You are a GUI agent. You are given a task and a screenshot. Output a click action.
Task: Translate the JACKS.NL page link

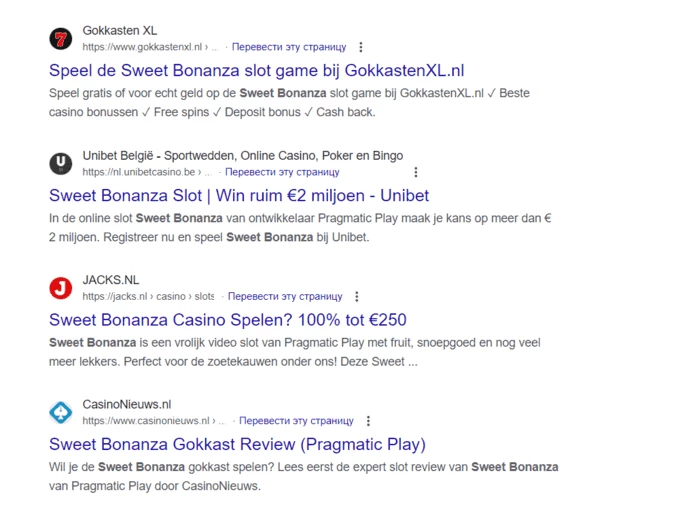click(x=285, y=297)
